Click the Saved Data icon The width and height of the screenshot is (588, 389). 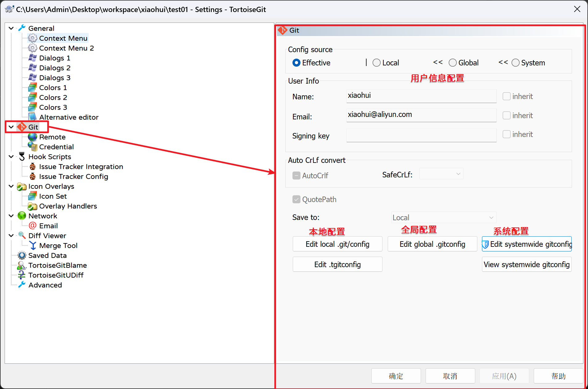pyautogui.click(x=22, y=255)
